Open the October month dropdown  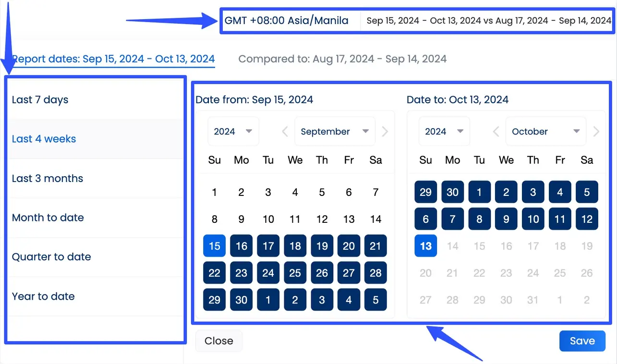(x=545, y=131)
